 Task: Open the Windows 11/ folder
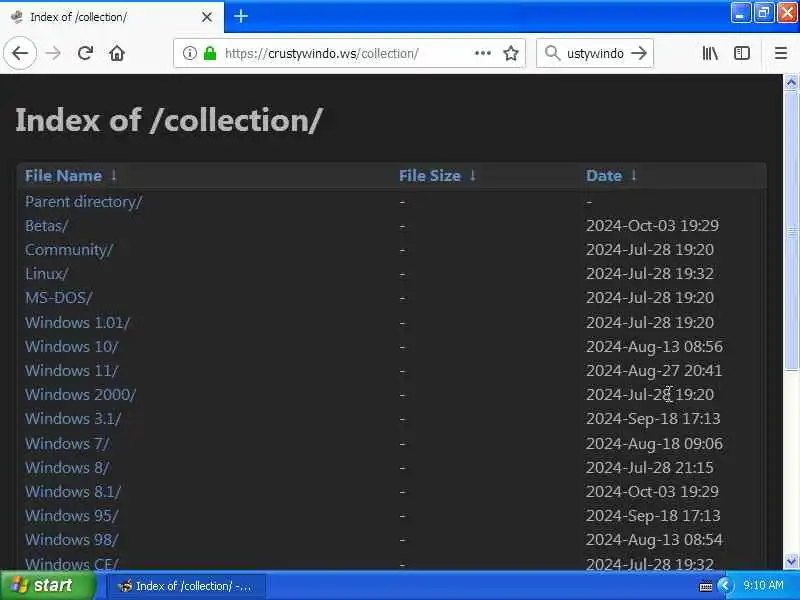point(71,370)
